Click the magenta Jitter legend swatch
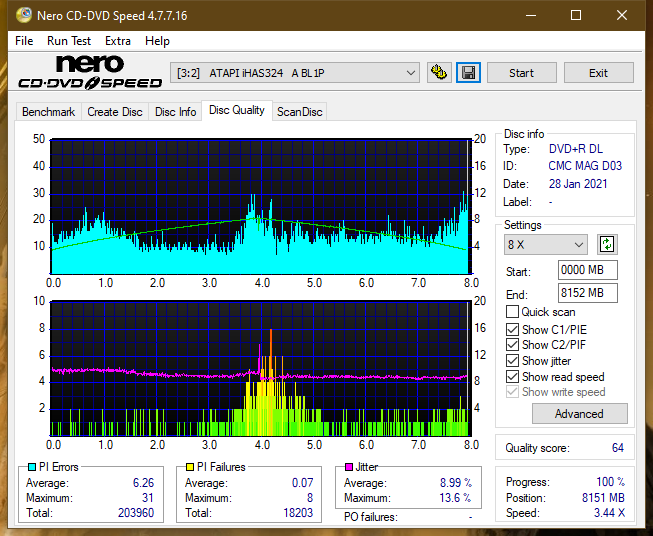The image size is (653, 536). (x=349, y=467)
